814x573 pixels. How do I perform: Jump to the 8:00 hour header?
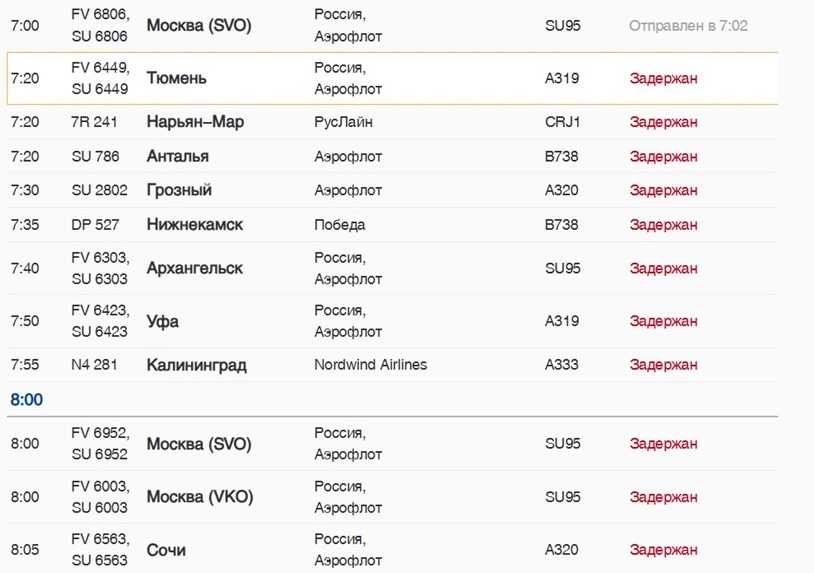click(26, 400)
